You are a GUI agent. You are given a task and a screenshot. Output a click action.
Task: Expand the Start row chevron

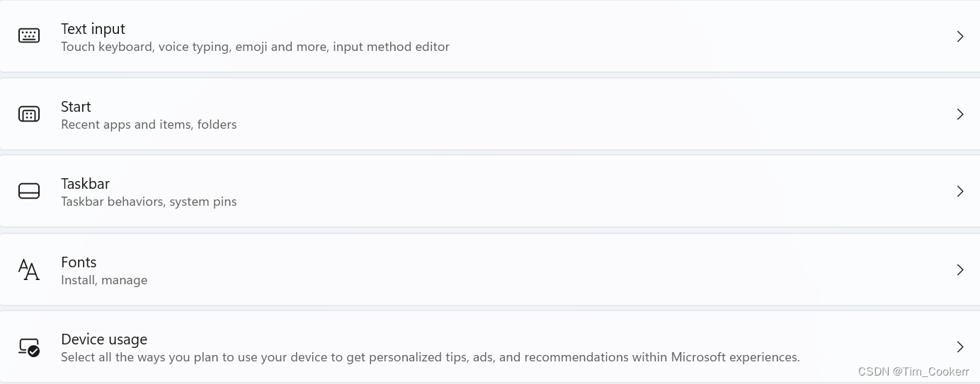(x=960, y=114)
